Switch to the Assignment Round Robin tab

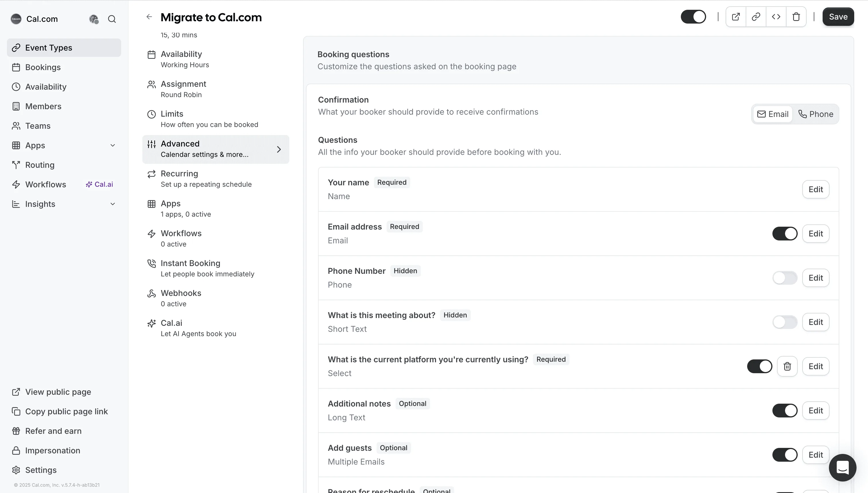pyautogui.click(x=216, y=89)
